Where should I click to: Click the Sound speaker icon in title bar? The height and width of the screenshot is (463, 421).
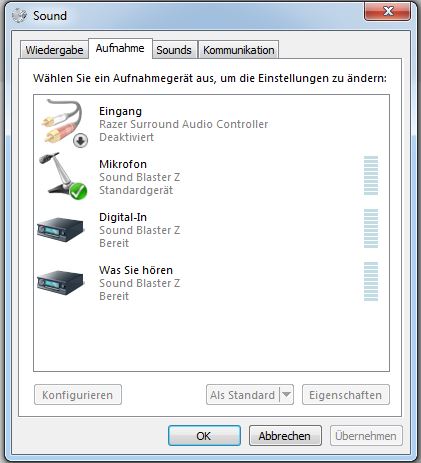19,15
